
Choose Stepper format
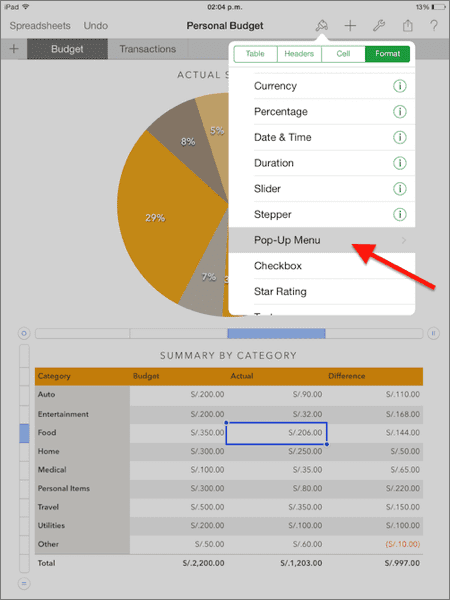(x=322, y=214)
